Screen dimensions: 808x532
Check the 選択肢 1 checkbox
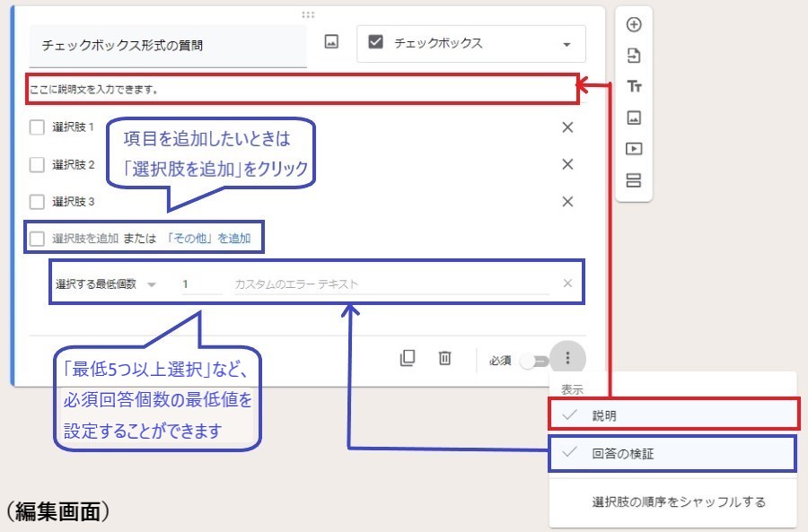point(37,127)
